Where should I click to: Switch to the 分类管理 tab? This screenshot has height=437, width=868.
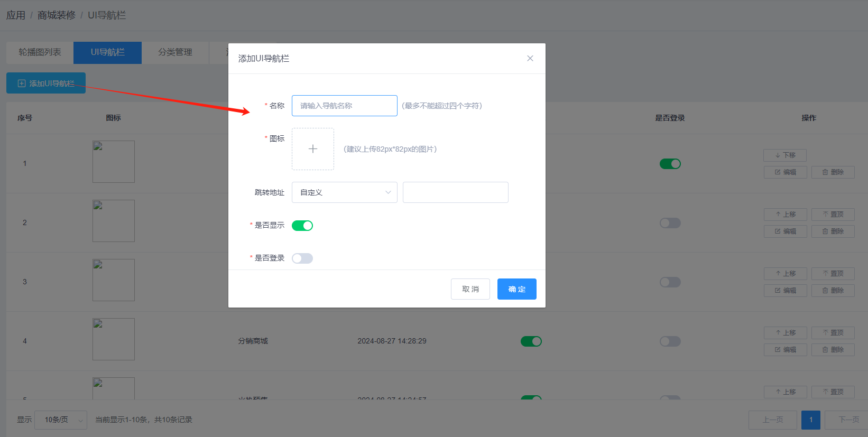[175, 52]
